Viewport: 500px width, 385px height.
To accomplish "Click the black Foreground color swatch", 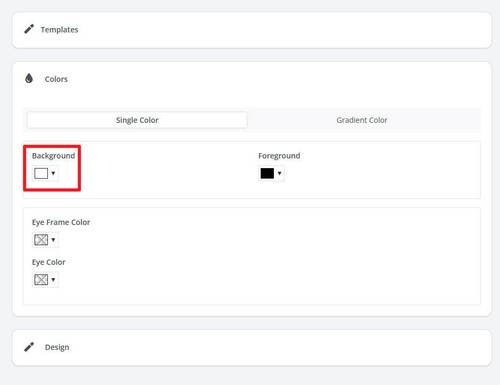I will click(x=267, y=173).
